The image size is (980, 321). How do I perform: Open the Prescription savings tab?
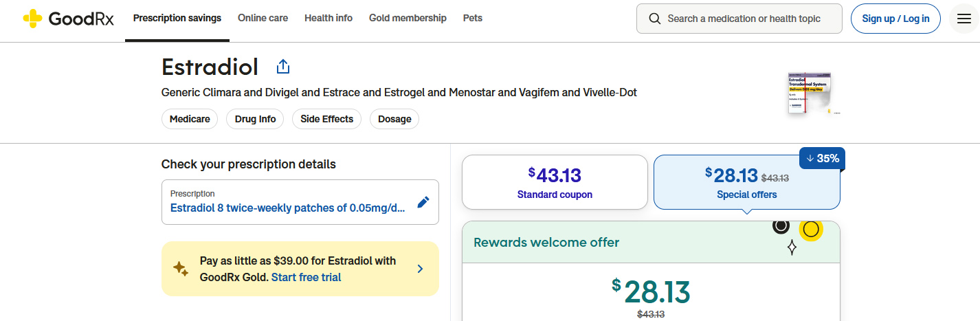(177, 19)
